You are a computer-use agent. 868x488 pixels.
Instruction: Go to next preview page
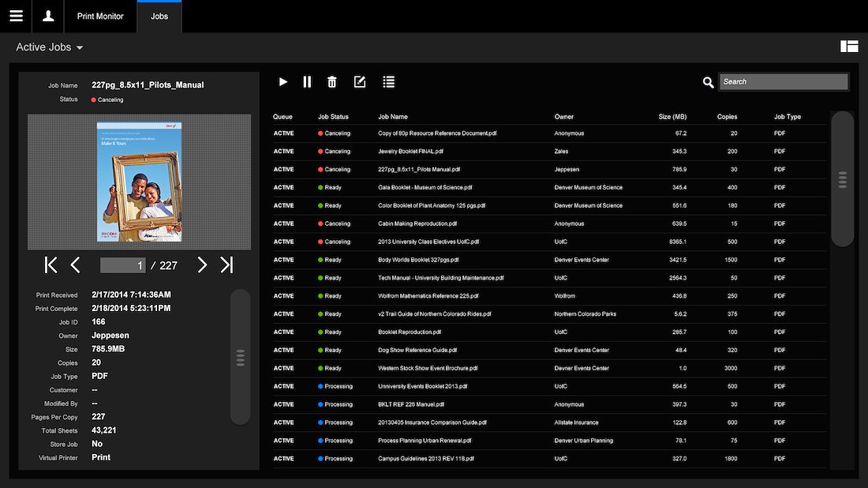click(x=202, y=265)
